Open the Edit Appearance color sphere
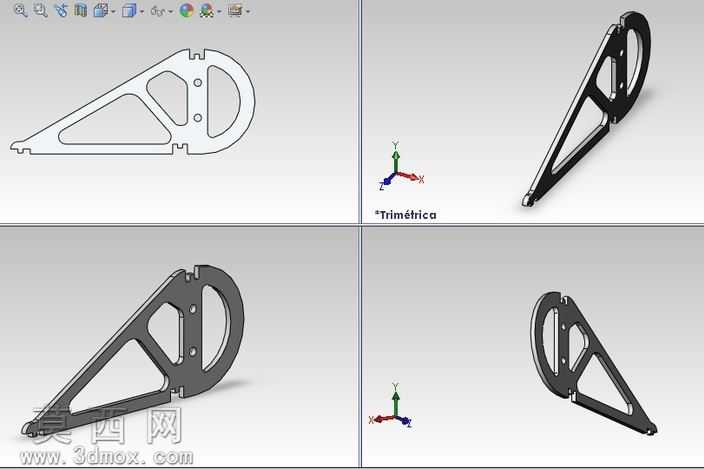Screen dimensions: 704x469 click(x=186, y=10)
